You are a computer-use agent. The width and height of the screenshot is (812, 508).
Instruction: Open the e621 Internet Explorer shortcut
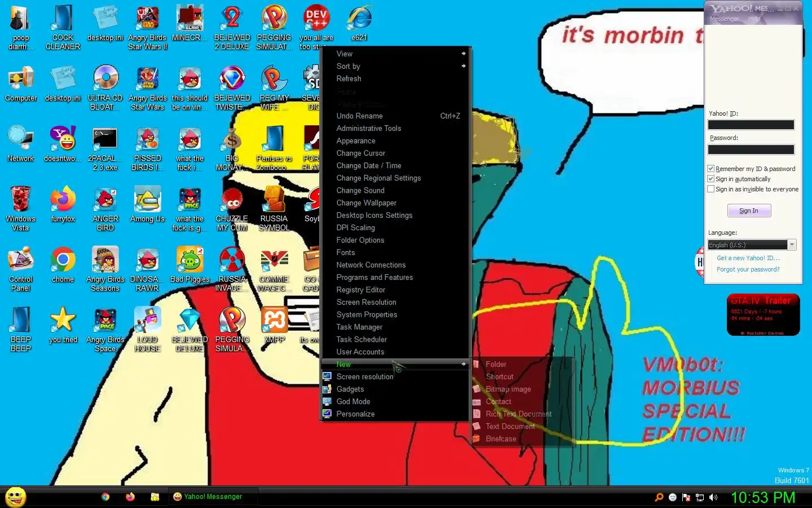tap(359, 23)
